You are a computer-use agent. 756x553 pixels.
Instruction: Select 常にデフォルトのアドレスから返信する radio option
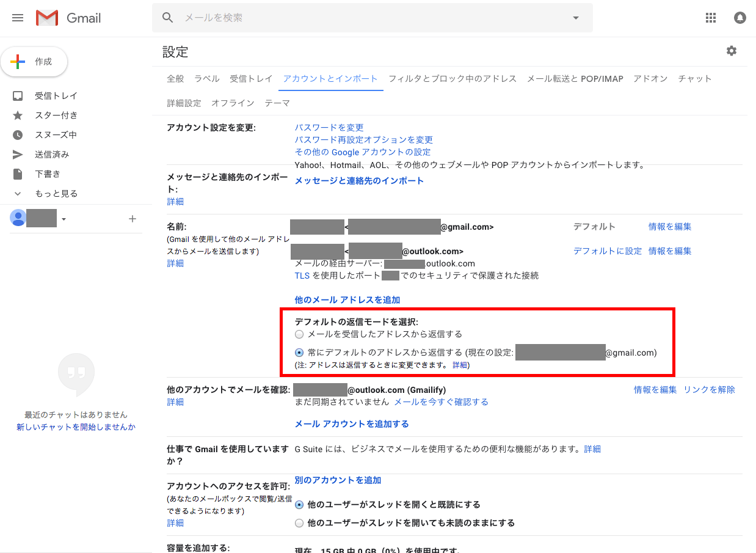299,353
